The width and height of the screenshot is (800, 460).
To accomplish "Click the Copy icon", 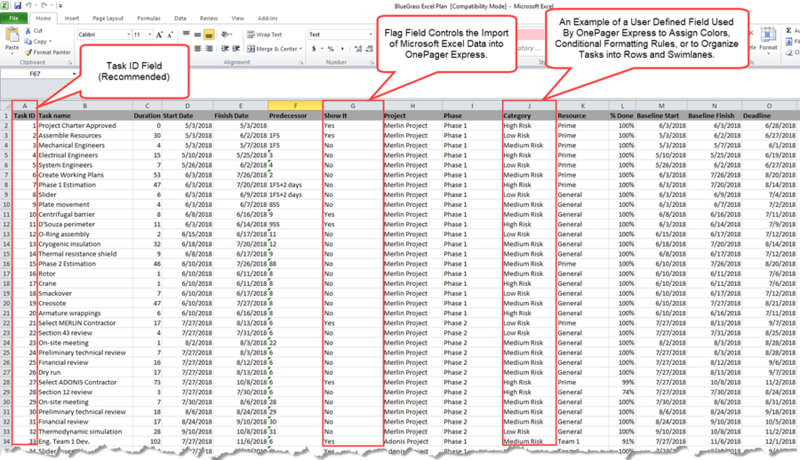I will [28, 41].
